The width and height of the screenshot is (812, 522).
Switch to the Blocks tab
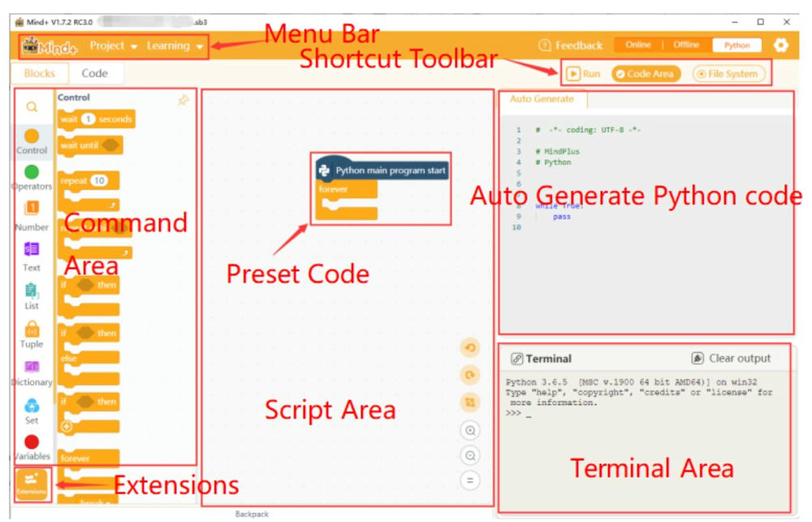coord(40,74)
